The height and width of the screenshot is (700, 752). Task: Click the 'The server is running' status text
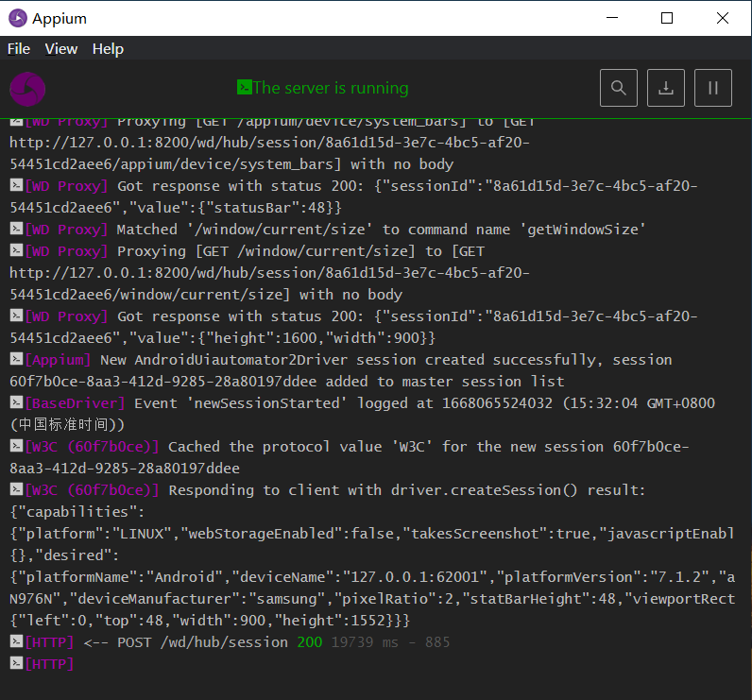click(331, 88)
